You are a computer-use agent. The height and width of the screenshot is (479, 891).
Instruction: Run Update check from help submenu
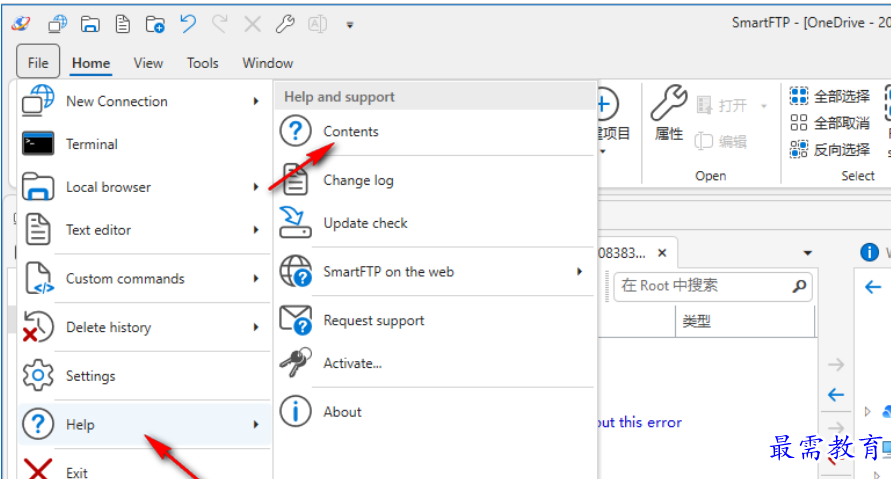click(x=435, y=223)
